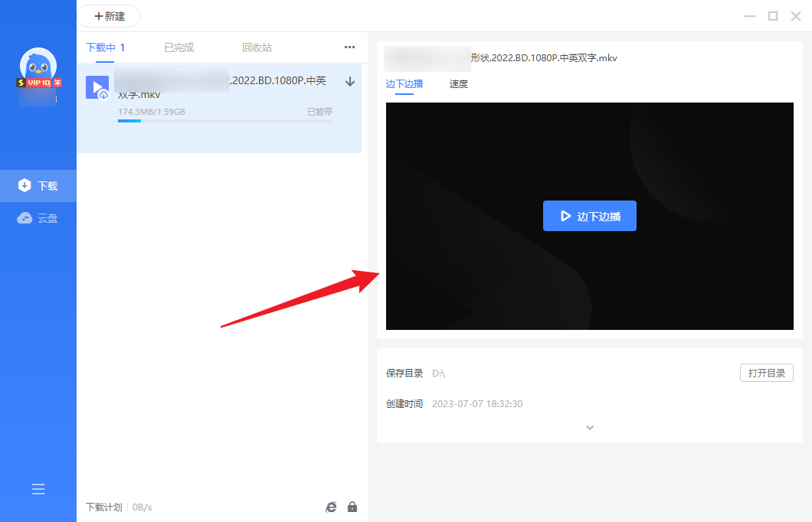Open the user avatar profile

pos(38,64)
